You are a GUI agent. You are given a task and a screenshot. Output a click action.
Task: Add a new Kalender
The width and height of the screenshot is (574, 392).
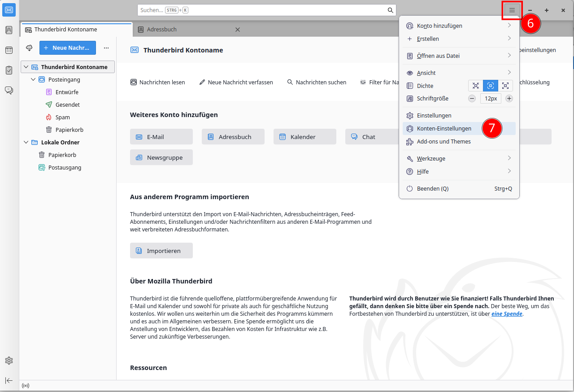[305, 137]
